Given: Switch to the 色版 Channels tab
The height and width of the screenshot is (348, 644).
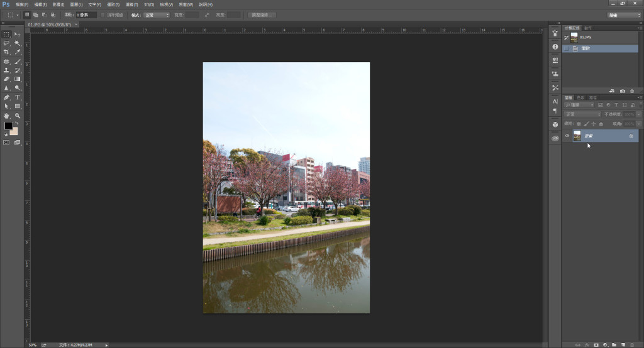Looking at the screenshot, I should click(580, 97).
